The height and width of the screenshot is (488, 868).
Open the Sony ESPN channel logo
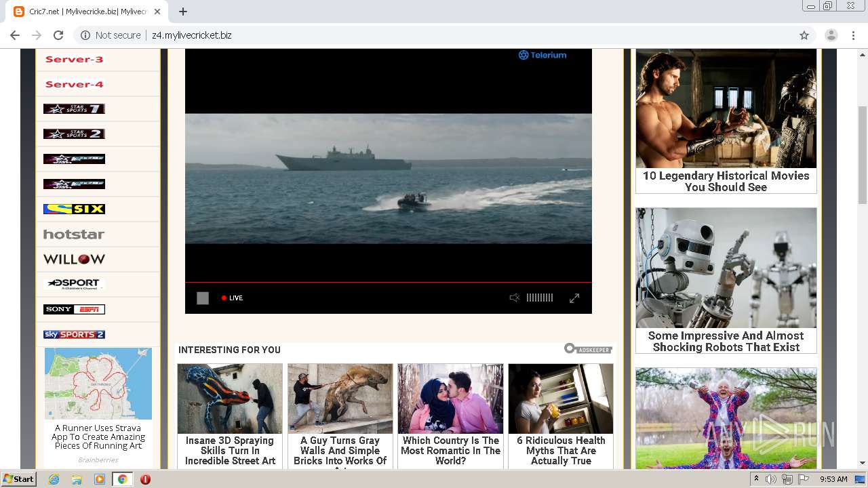pos(74,310)
